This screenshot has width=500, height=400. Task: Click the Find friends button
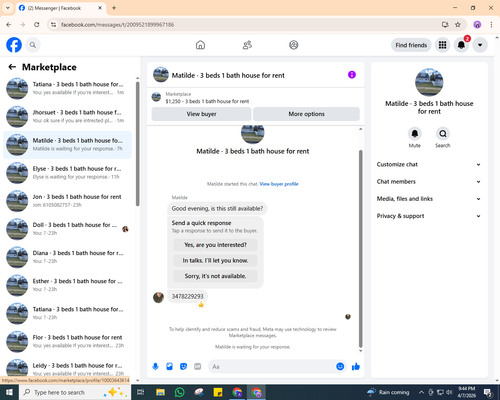click(x=411, y=45)
